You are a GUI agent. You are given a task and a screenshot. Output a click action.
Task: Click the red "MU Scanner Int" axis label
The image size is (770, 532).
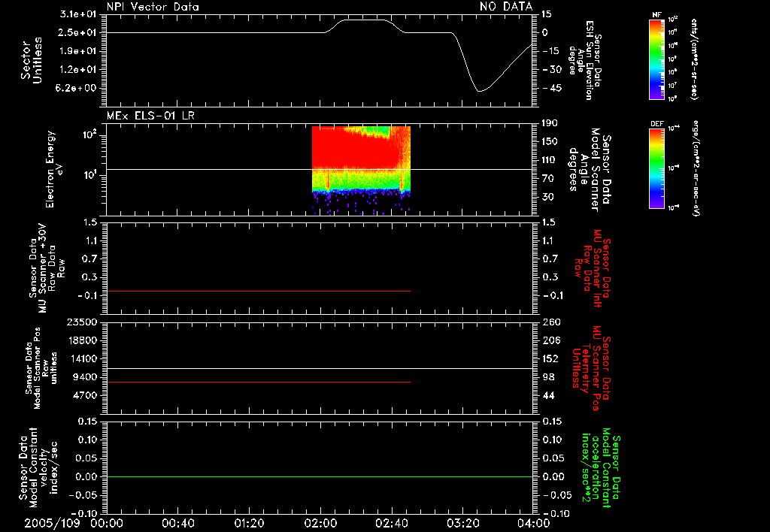tap(593, 268)
